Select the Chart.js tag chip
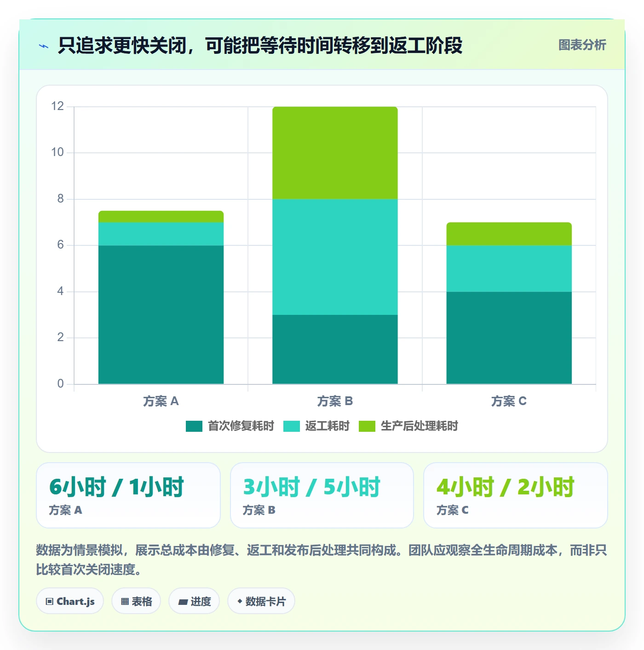644x650 pixels. click(x=70, y=601)
